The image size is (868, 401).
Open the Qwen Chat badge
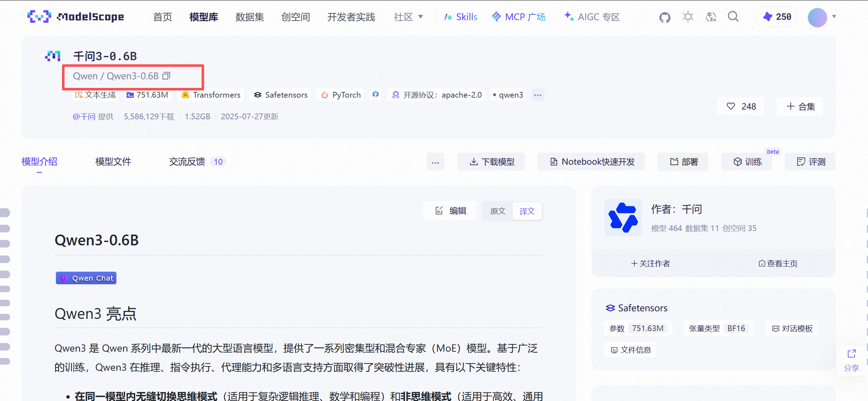point(86,278)
